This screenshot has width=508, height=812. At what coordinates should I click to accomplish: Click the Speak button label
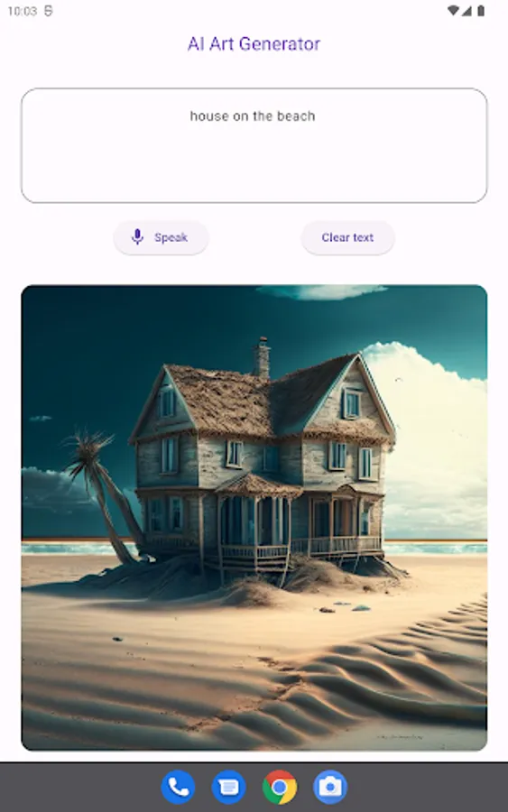[171, 237]
